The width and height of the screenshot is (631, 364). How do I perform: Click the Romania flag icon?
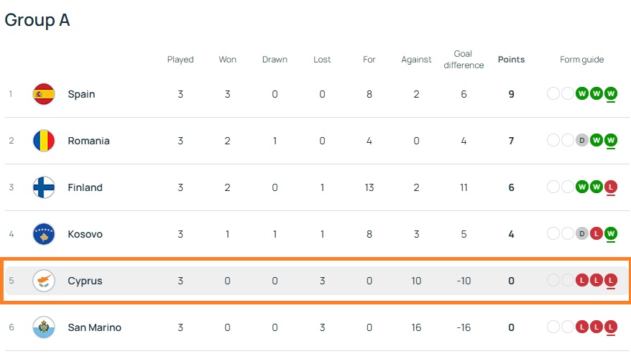click(44, 141)
